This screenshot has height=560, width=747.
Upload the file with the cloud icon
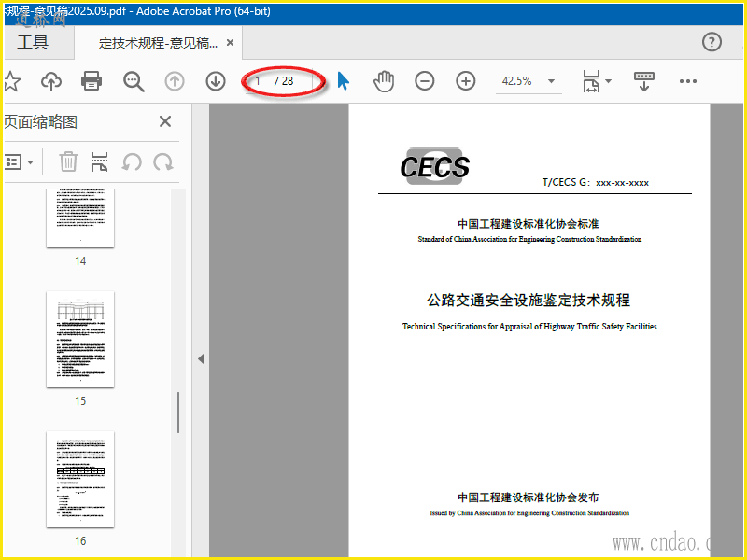click(51, 81)
